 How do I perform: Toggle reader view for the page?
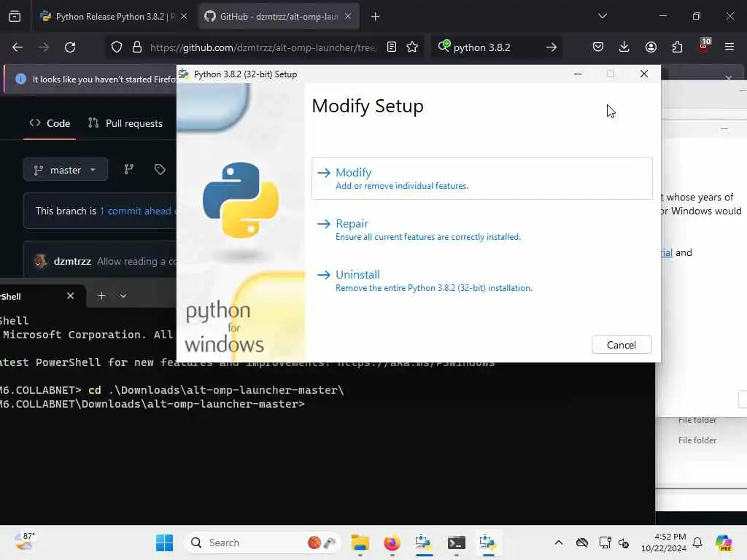(392, 47)
